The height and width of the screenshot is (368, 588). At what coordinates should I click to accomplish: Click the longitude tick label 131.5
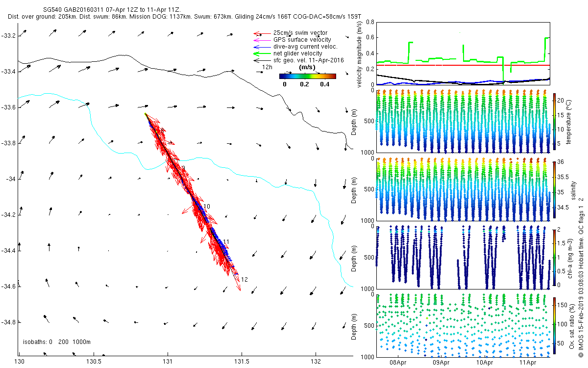pyautogui.click(x=242, y=362)
